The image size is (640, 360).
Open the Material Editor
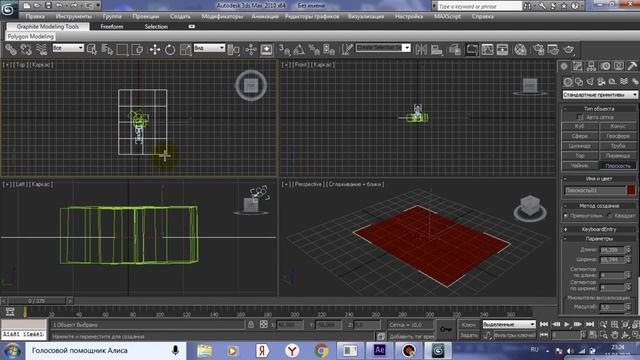click(520, 50)
